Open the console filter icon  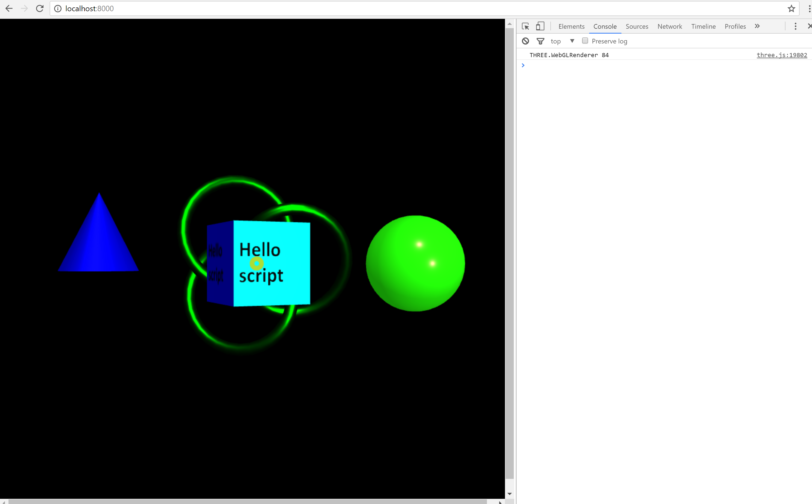click(x=540, y=41)
